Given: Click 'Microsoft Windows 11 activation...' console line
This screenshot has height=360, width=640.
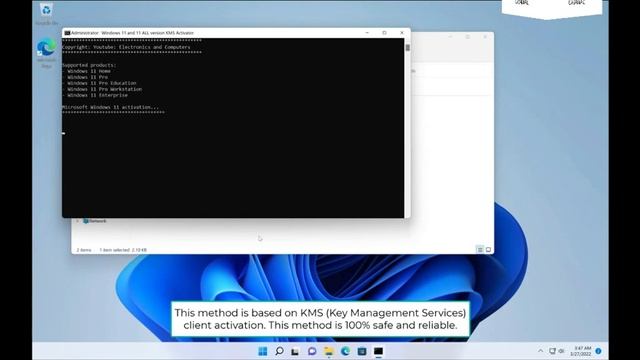Looking at the screenshot, I should pos(110,107).
